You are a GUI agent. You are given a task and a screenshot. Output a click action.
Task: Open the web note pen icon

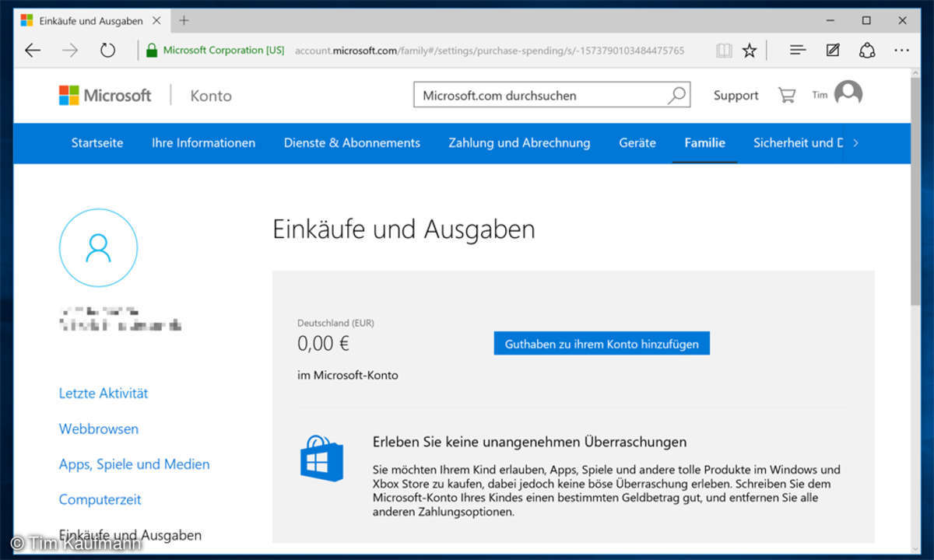pyautogui.click(x=833, y=51)
